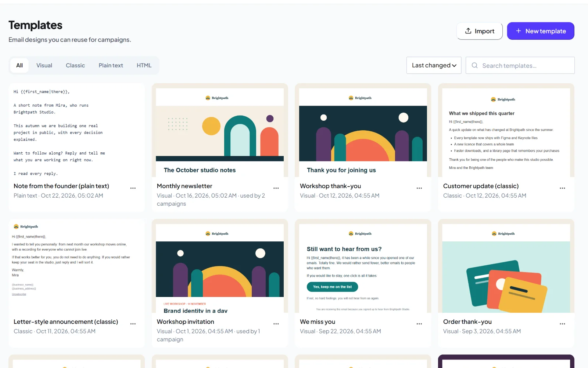Click the We miss you title
588x368 pixels.
pyautogui.click(x=318, y=322)
